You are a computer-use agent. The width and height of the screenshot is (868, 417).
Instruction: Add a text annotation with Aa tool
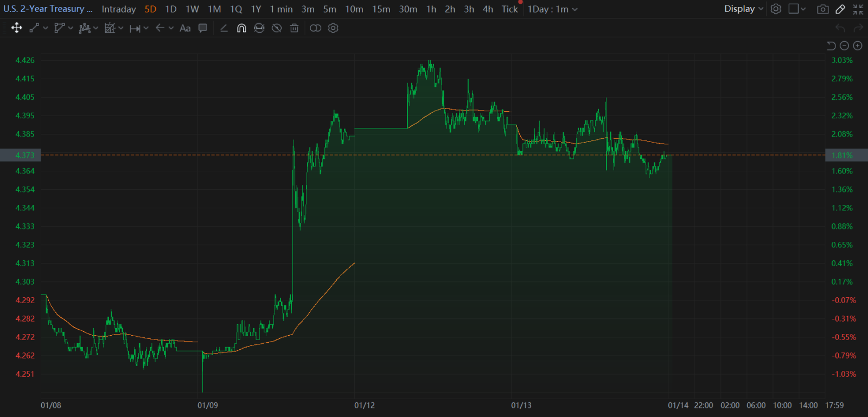click(185, 28)
